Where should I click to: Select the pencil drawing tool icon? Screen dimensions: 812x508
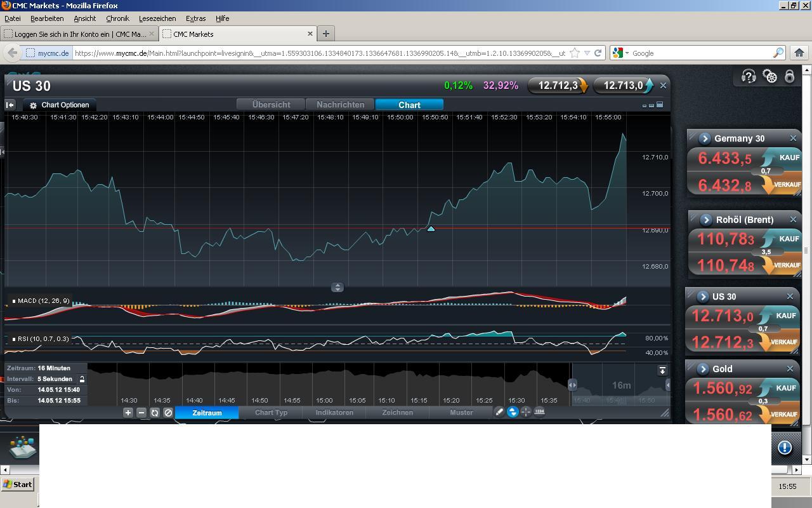click(499, 411)
